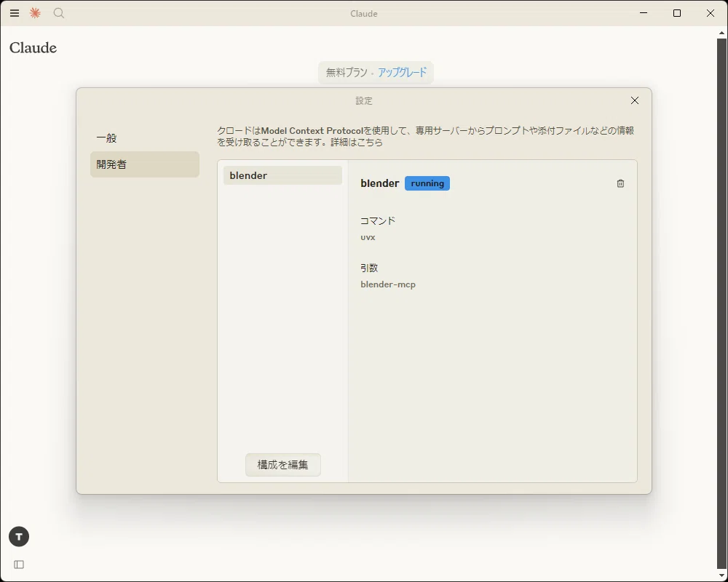Toggle the sidebar panel icon
This screenshot has width=728, height=582.
[x=19, y=565]
